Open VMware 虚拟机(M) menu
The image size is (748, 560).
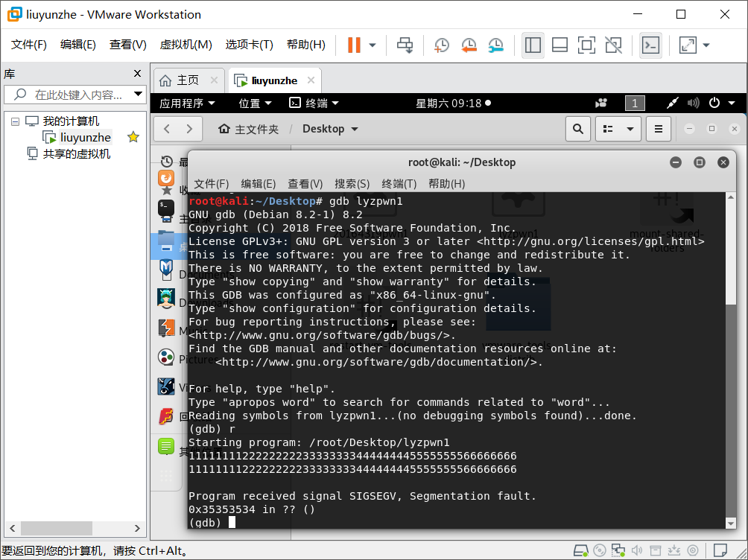point(186,45)
